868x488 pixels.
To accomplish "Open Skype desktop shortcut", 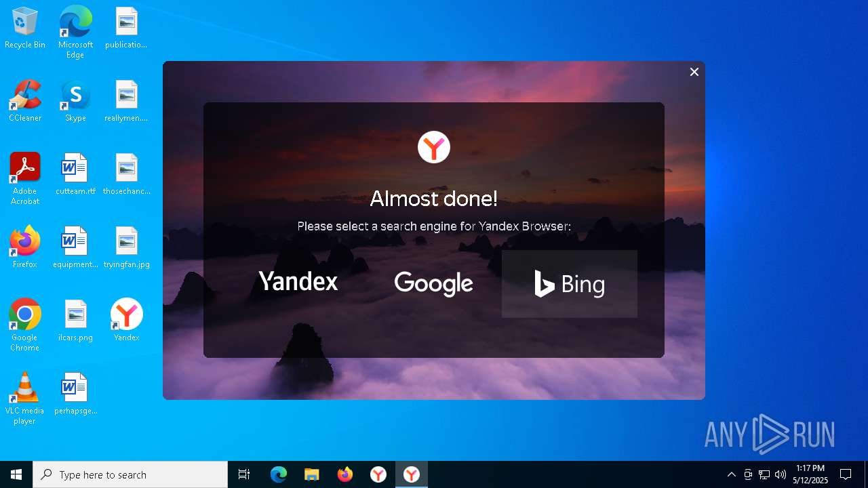I will pyautogui.click(x=75, y=102).
